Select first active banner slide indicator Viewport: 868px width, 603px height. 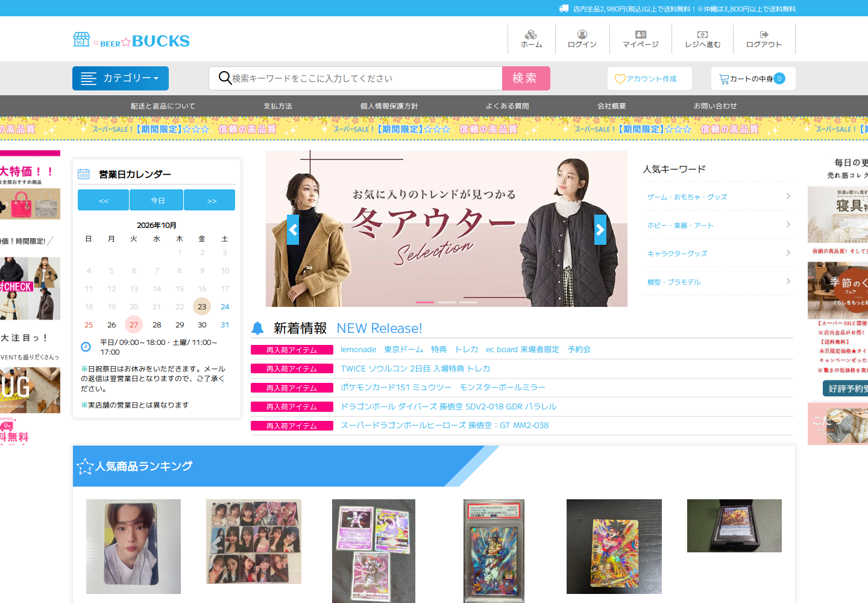point(425,302)
